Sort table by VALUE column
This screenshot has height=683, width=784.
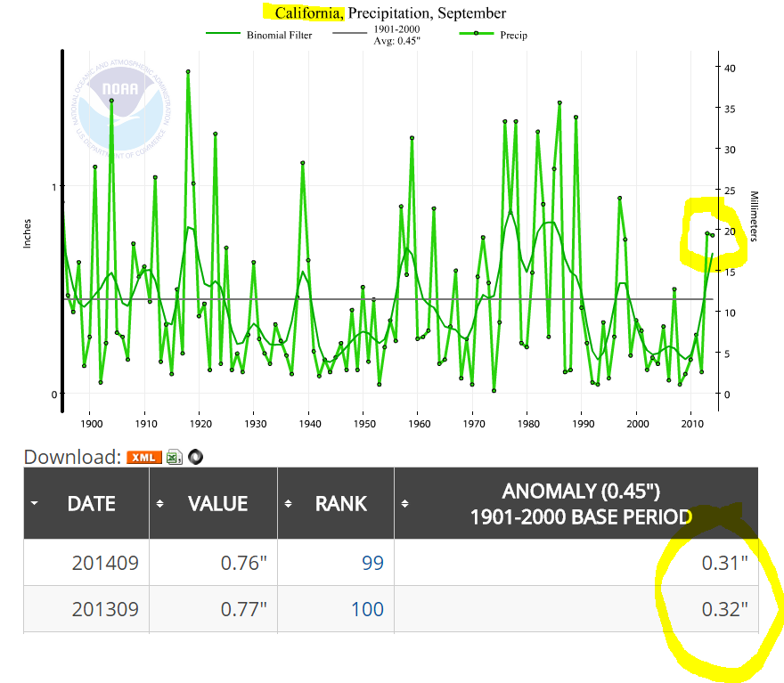[217, 503]
